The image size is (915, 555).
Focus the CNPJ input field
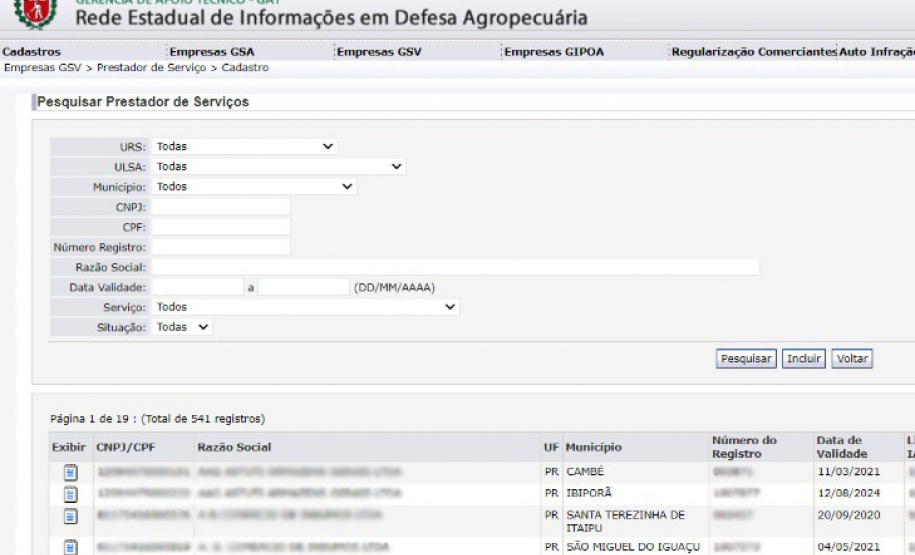[221, 206]
